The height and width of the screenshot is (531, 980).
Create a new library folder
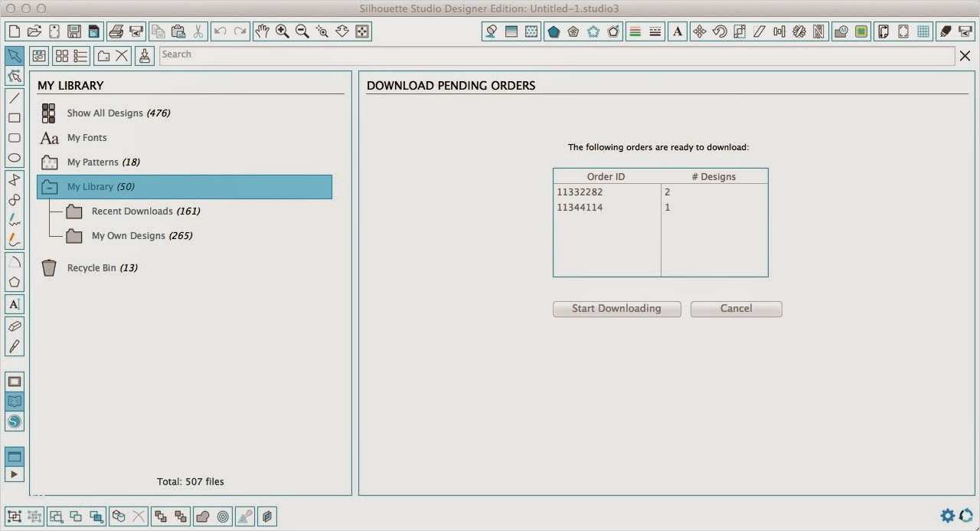coord(103,56)
